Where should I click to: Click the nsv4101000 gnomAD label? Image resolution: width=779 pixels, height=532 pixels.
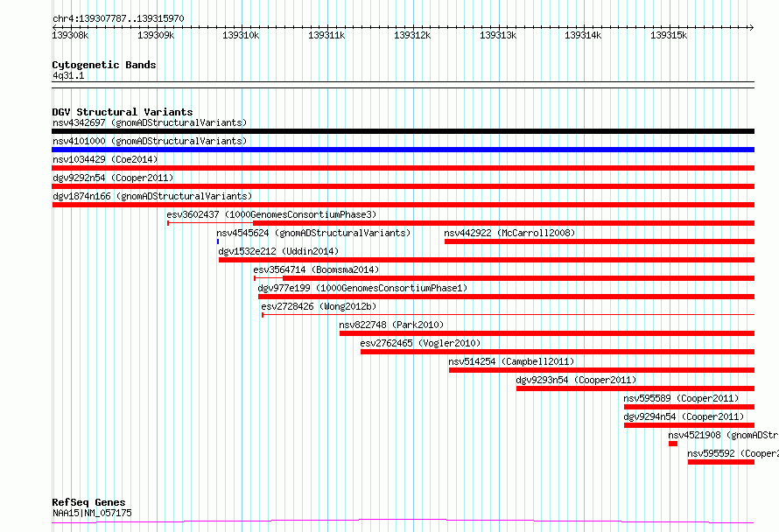pos(150,141)
